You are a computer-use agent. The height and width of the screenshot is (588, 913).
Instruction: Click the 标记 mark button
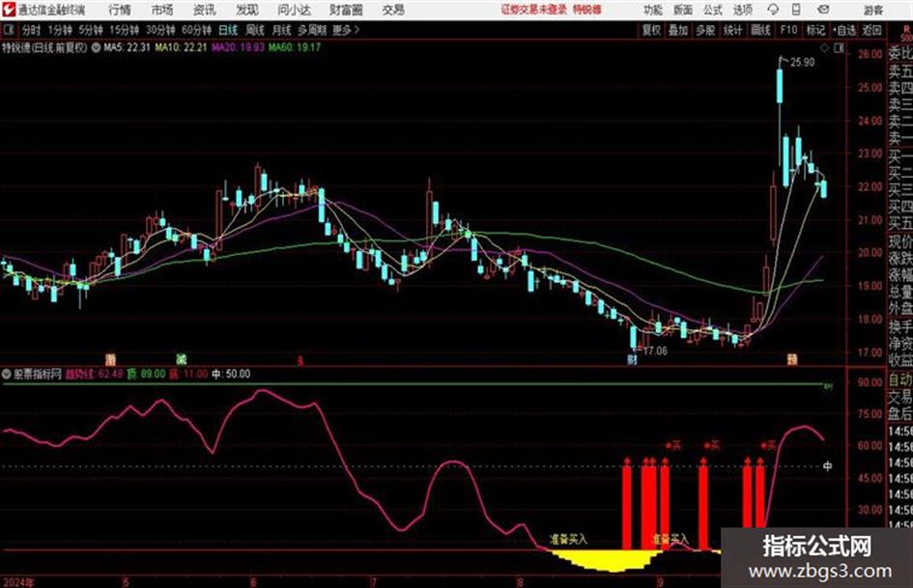pos(815,30)
